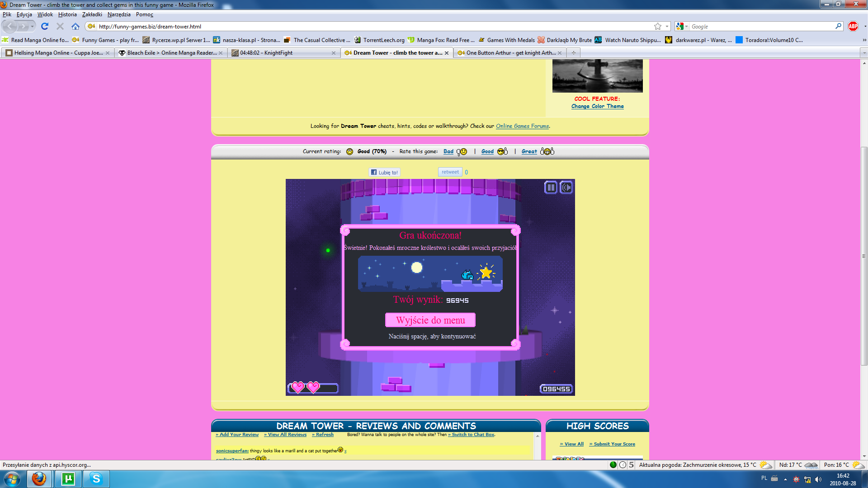This screenshot has width=868, height=488.
Task: Launch Skype from the taskbar
Action: click(x=96, y=479)
